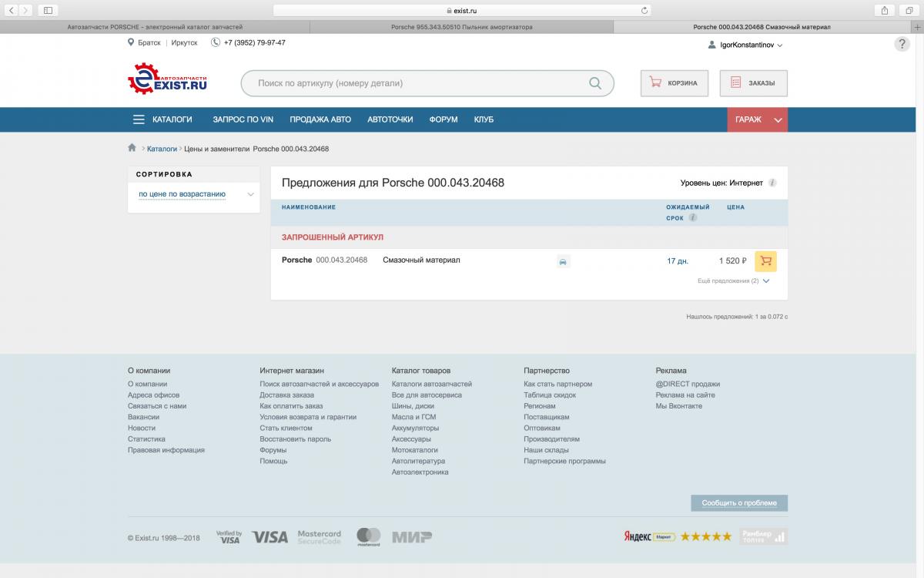Reload the page with refresh icon

tap(644, 11)
